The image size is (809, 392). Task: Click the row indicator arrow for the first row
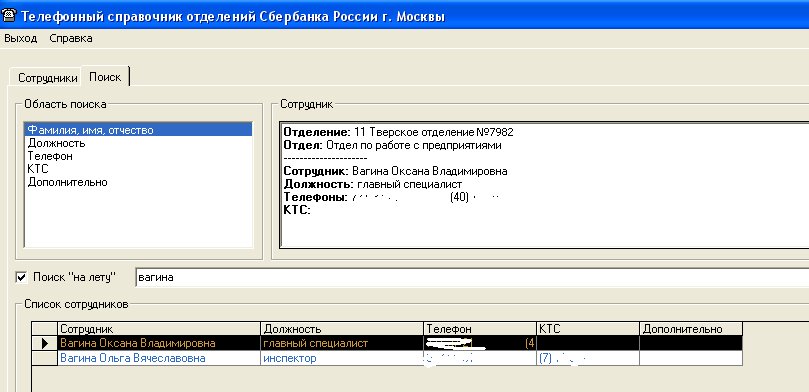(45, 344)
